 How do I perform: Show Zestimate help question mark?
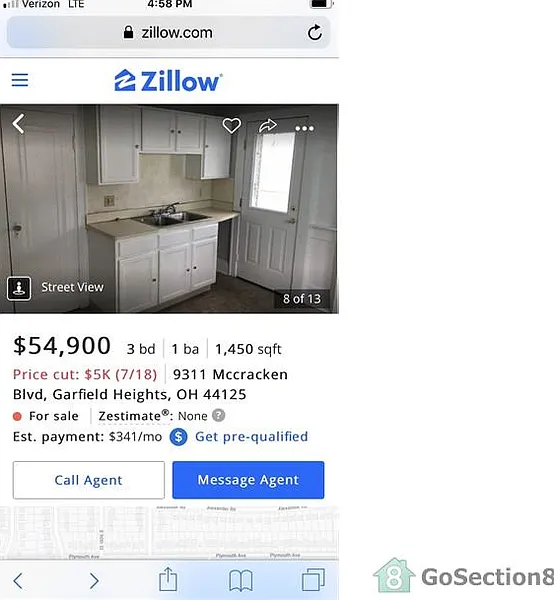pyautogui.click(x=218, y=415)
